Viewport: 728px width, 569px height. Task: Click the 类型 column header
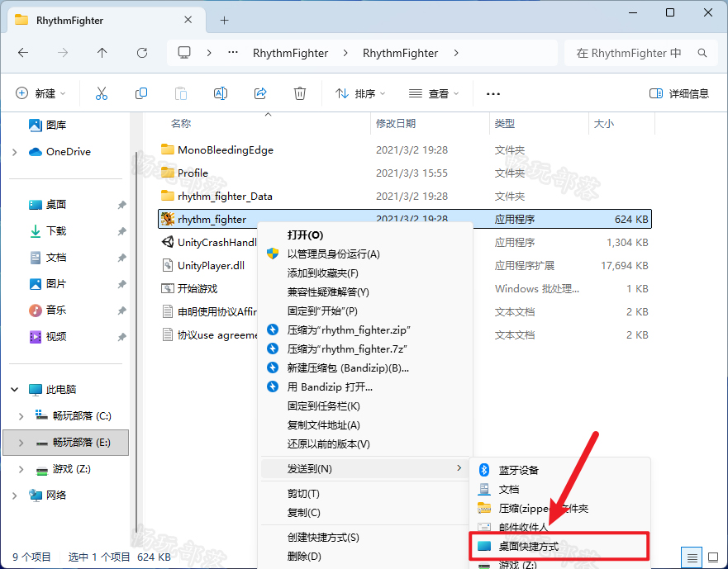(x=539, y=123)
